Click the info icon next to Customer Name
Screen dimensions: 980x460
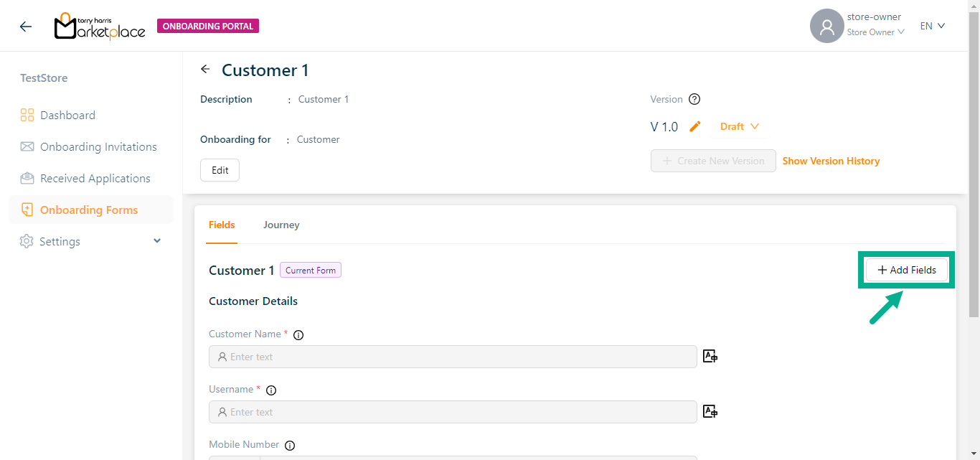point(298,334)
